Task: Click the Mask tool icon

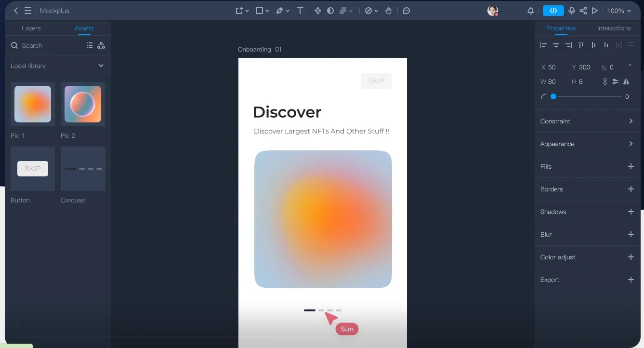Action: pos(329,10)
